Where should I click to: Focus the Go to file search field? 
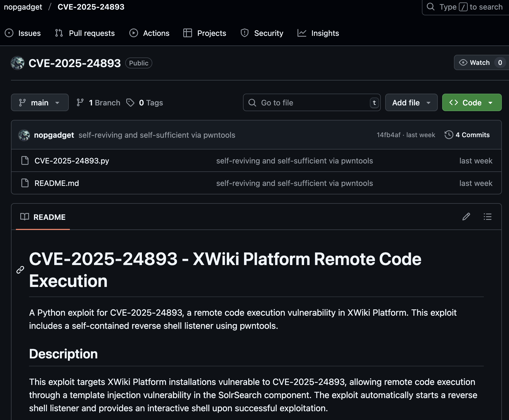(x=312, y=102)
